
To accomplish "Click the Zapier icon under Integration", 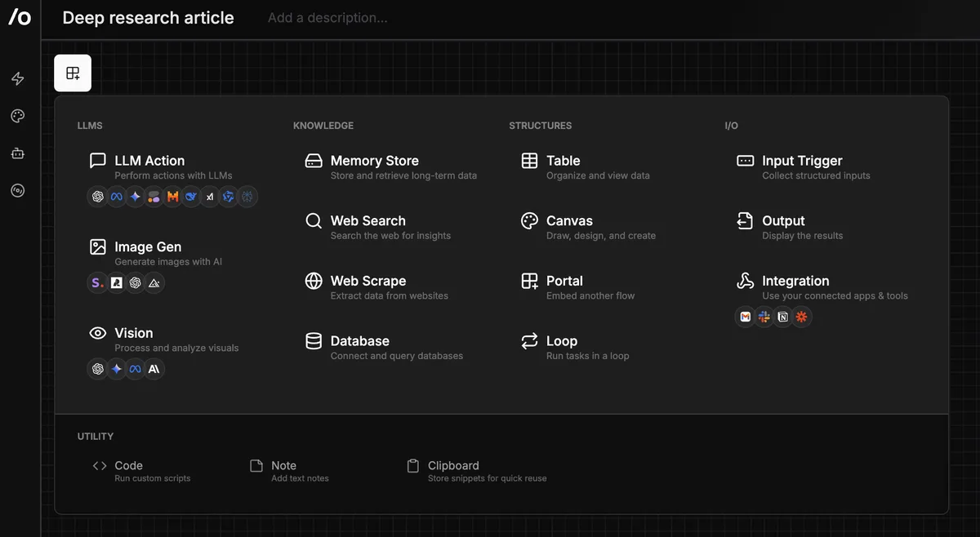I will click(x=801, y=317).
